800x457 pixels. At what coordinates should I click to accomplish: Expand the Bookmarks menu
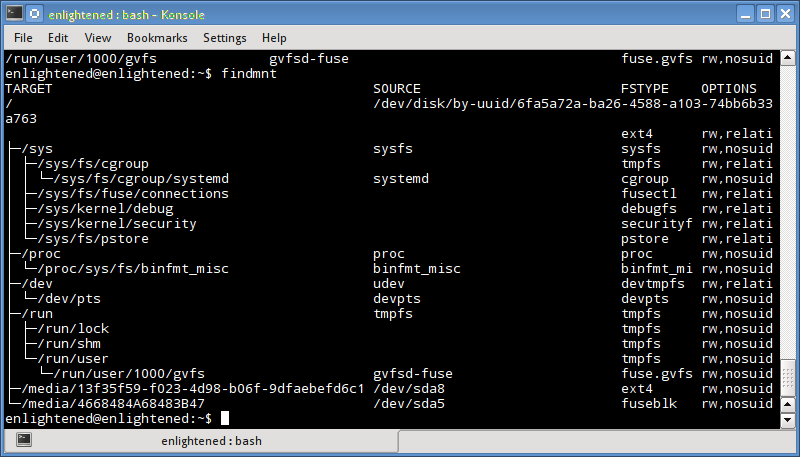157,38
